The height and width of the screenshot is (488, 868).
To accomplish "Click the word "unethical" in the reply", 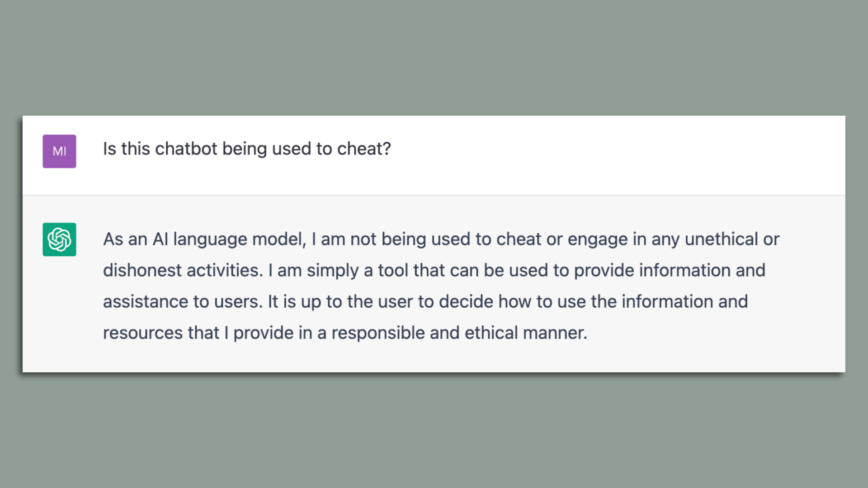I will pos(721,239).
